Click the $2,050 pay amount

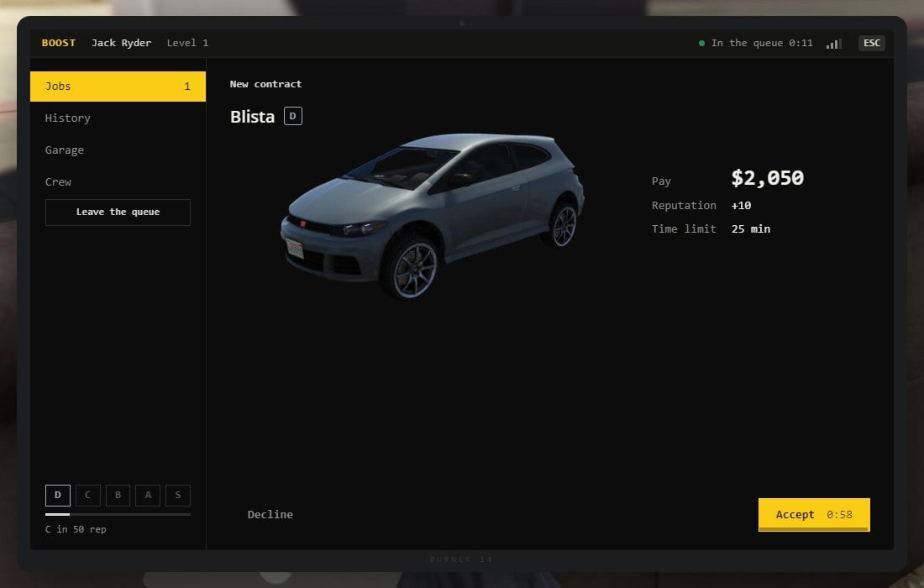767,178
